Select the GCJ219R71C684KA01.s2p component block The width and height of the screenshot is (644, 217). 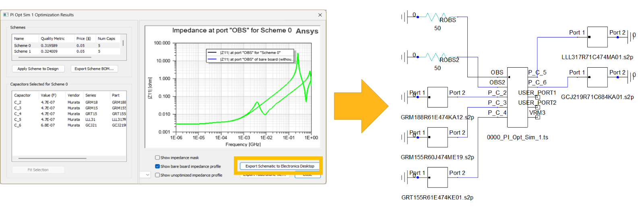pyautogui.click(x=597, y=77)
